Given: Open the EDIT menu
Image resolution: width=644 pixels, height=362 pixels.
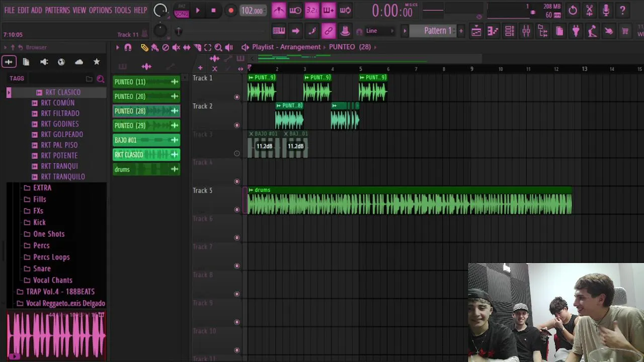Looking at the screenshot, I should [23, 10].
